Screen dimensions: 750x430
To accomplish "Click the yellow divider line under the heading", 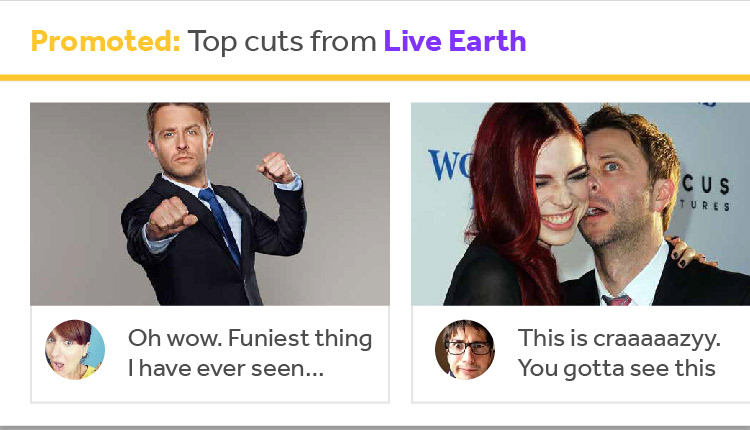I will tap(375, 78).
